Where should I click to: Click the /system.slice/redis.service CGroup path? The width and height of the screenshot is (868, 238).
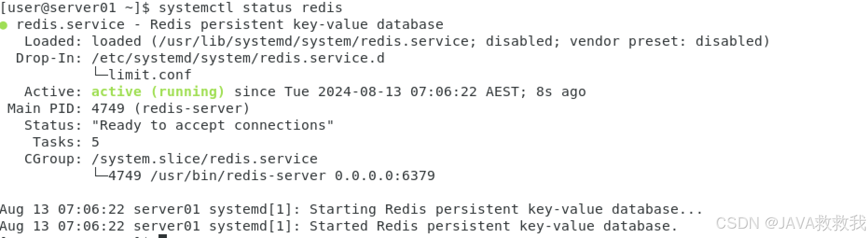[x=205, y=159]
